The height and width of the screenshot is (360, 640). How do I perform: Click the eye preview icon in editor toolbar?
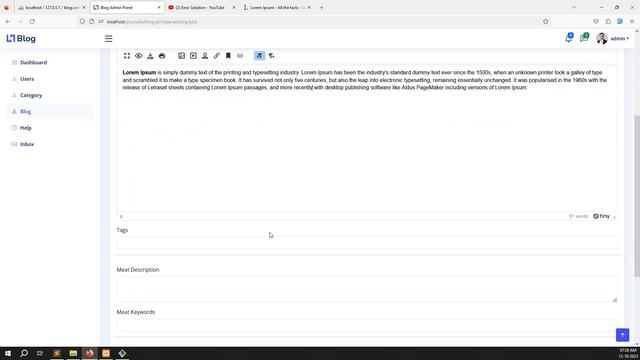139,56
